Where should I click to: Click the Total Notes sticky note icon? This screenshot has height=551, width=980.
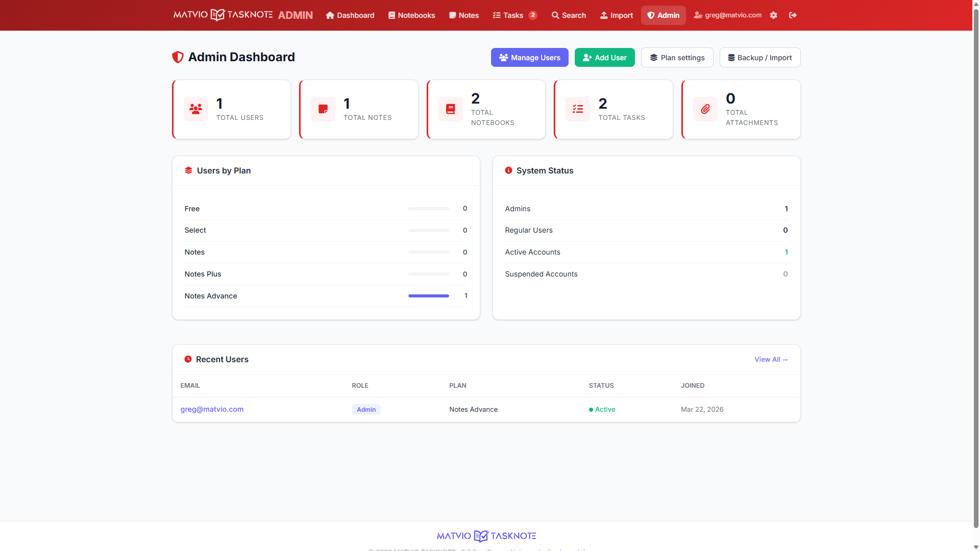[x=323, y=109]
